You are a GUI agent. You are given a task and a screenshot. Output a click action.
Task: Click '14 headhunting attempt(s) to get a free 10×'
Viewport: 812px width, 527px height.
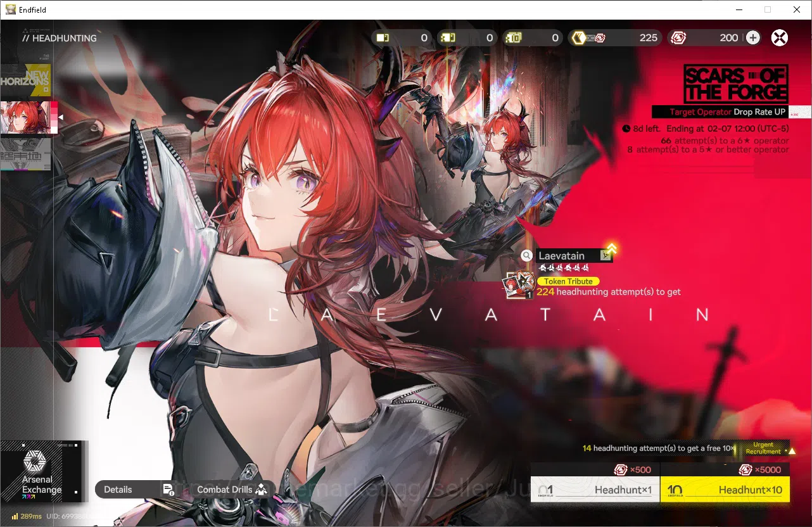(x=659, y=448)
